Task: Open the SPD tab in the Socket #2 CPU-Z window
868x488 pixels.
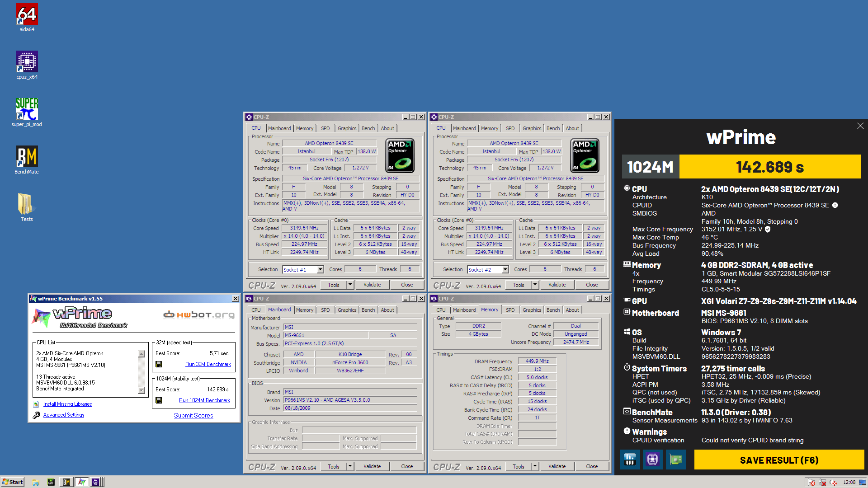Action: [x=510, y=128]
